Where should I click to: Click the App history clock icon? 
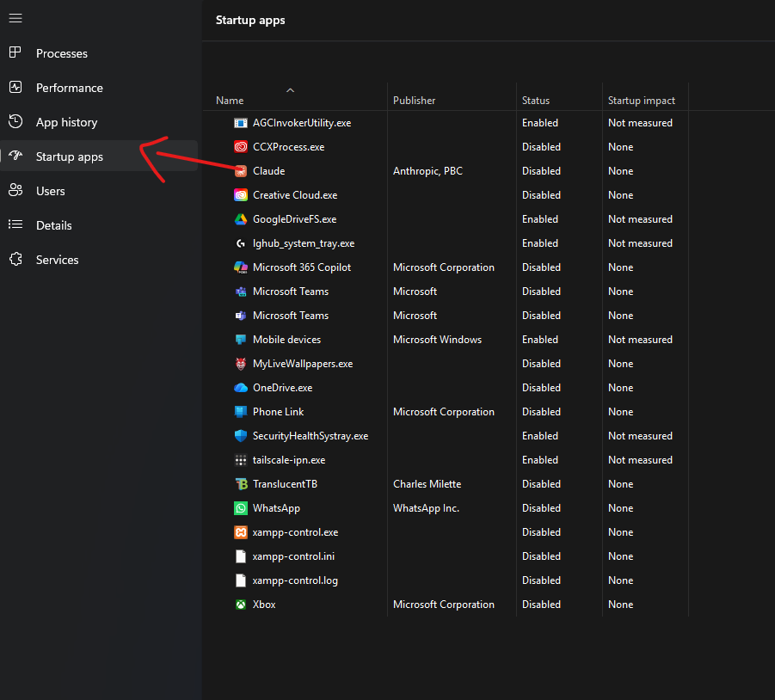(15, 121)
